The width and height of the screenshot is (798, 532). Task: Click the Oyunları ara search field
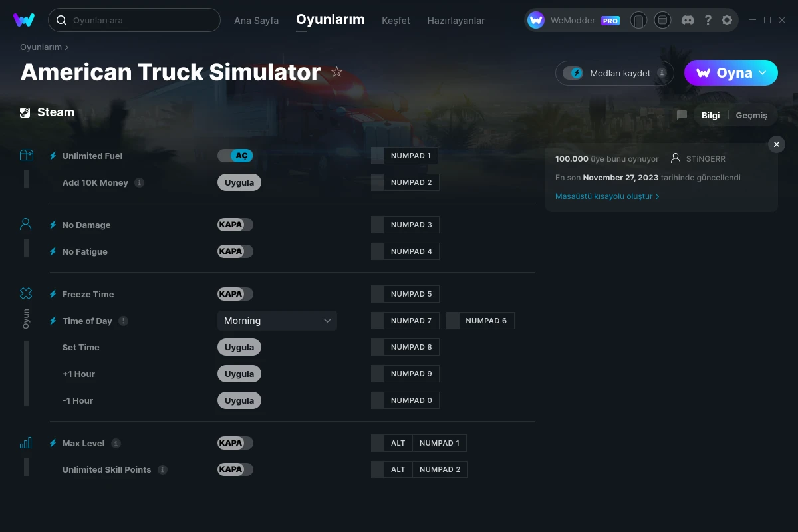coord(134,20)
